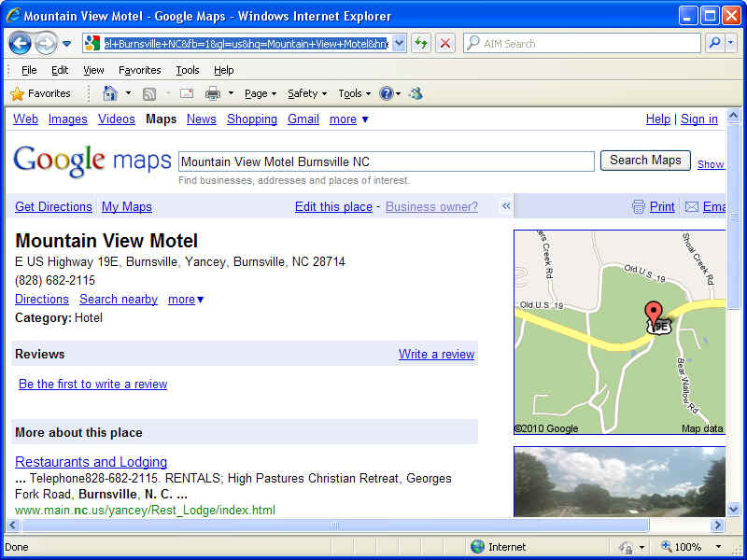The width and height of the screenshot is (747, 560).
Task: Click the AIM messenger icon in command bar
Action: [416, 93]
